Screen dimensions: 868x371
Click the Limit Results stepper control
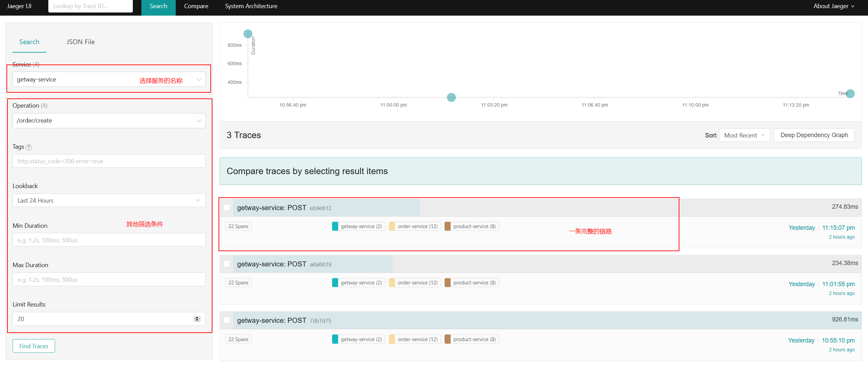[x=197, y=318]
